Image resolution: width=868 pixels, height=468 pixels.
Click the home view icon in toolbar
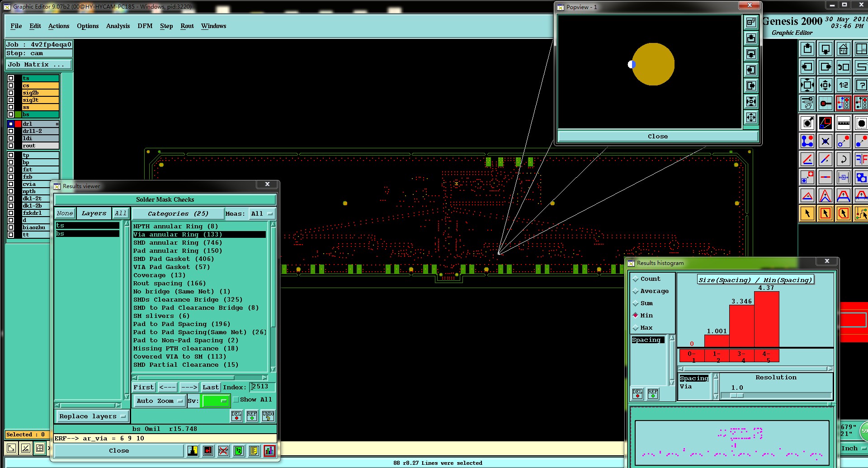[843, 49]
